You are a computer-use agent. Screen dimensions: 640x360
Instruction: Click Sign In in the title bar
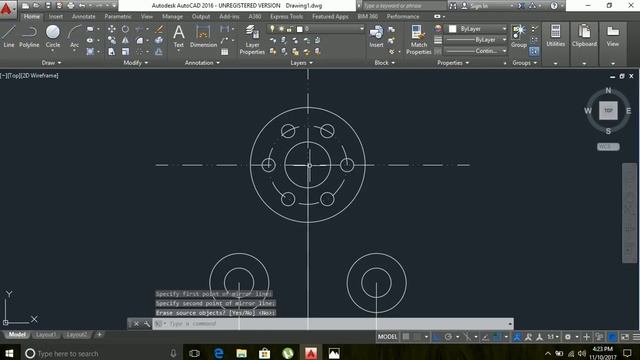point(479,6)
